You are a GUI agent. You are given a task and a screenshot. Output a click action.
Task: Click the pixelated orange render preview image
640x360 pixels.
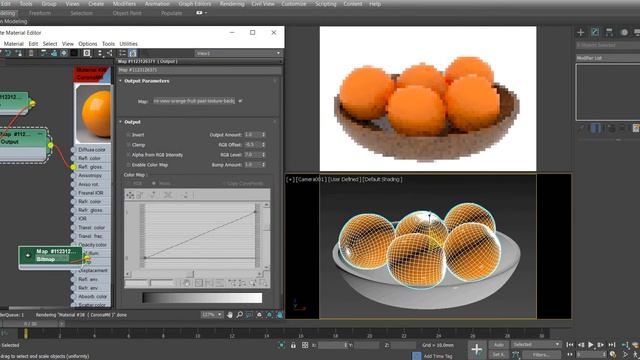pyautogui.click(x=428, y=99)
